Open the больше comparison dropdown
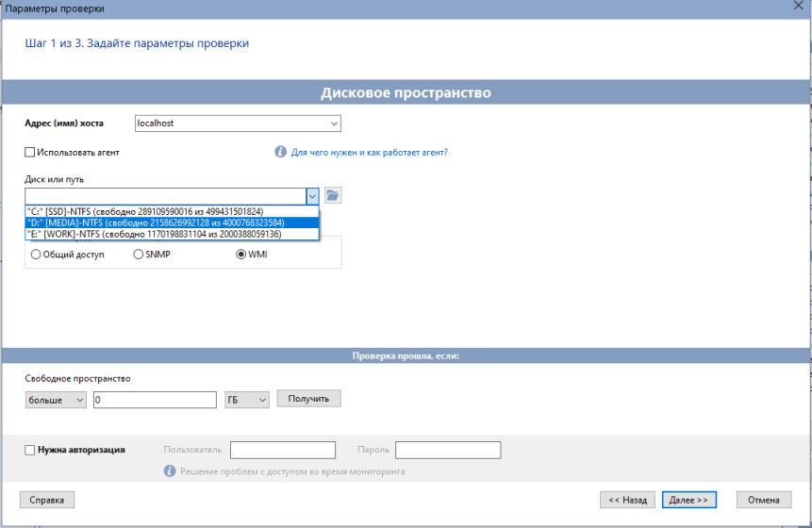 (56, 400)
